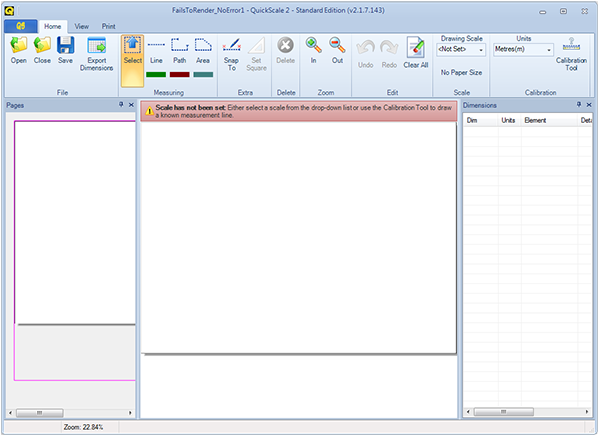Open the QS application menu button
The width and height of the screenshot is (600, 437).
pyautogui.click(x=21, y=26)
